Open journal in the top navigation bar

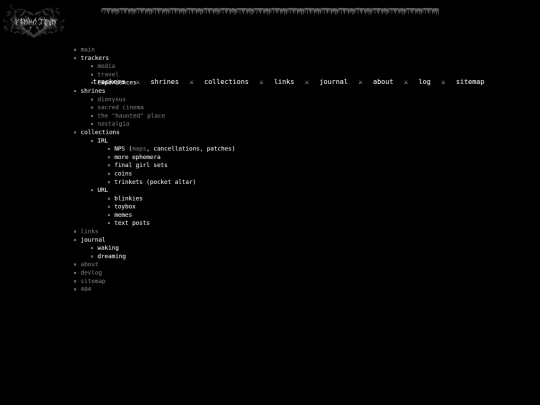pos(334,82)
